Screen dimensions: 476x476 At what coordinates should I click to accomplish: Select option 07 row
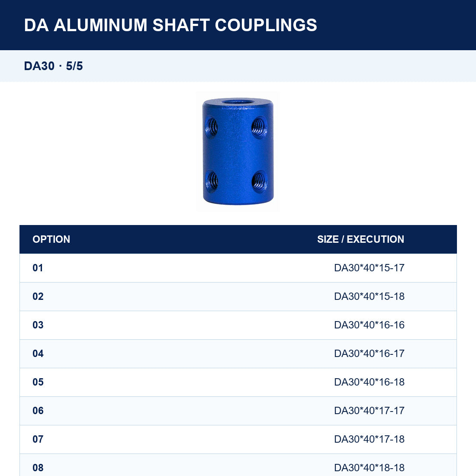(238, 439)
